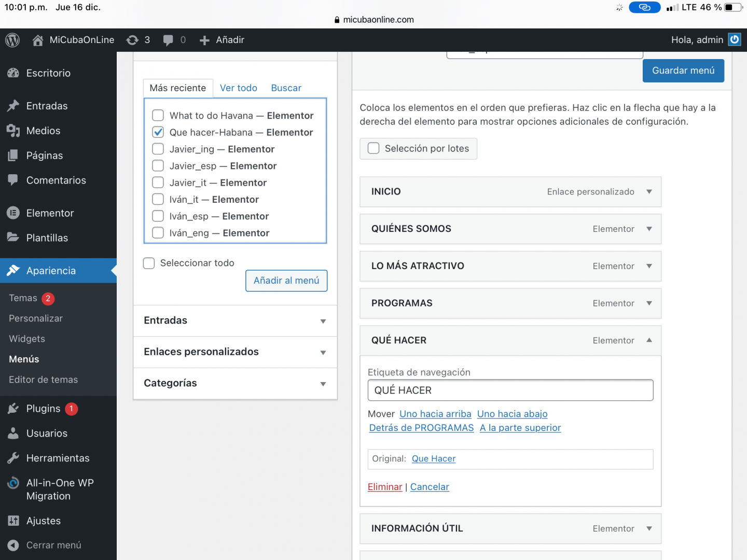This screenshot has width=747, height=560.
Task: Expand the QUIÉNES SOMOS menu item arrow
Action: (x=649, y=229)
